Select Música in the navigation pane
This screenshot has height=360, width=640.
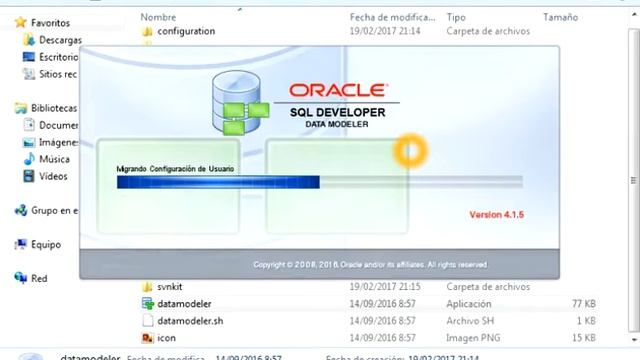pyautogui.click(x=54, y=159)
